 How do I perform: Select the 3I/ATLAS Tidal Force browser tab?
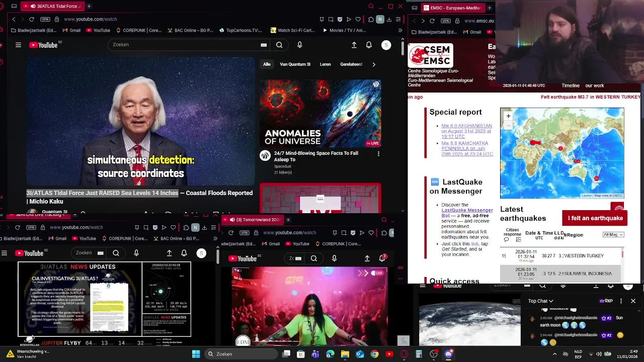pyautogui.click(x=52, y=6)
